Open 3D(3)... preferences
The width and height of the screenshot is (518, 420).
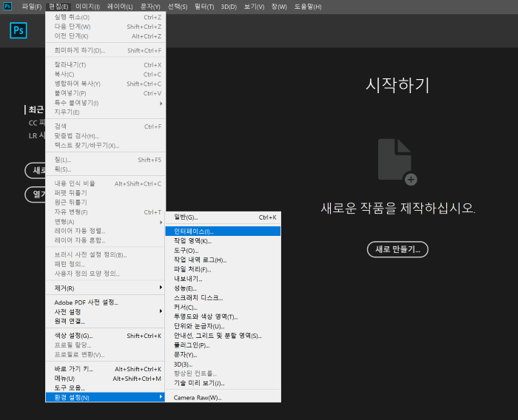(223, 365)
